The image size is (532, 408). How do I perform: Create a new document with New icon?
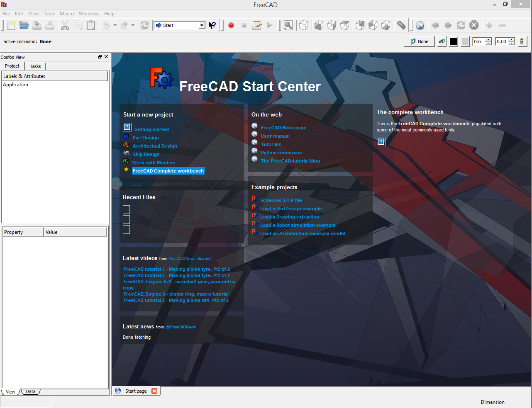(11, 25)
